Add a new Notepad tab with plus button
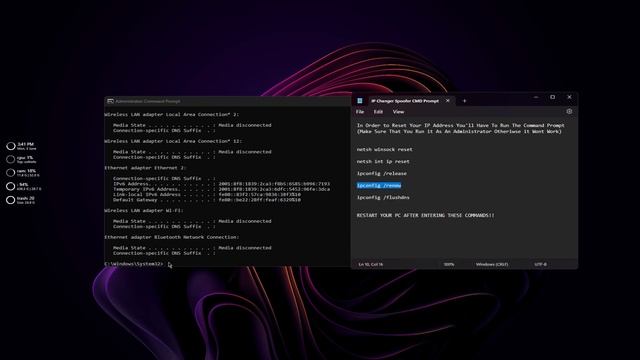This screenshot has width=640, height=360. (464, 101)
